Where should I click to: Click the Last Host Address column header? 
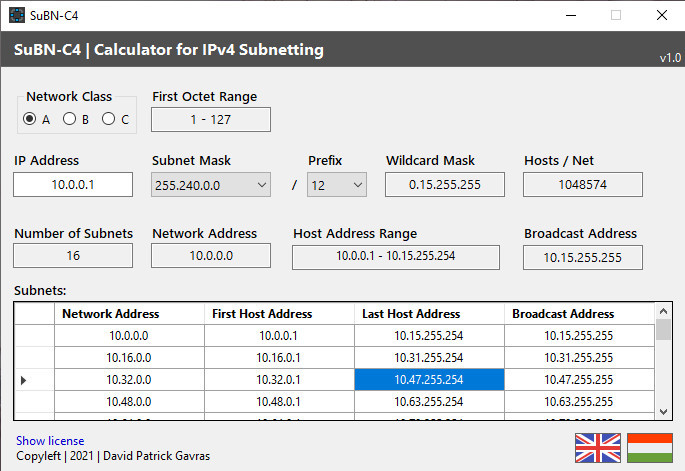(429, 314)
